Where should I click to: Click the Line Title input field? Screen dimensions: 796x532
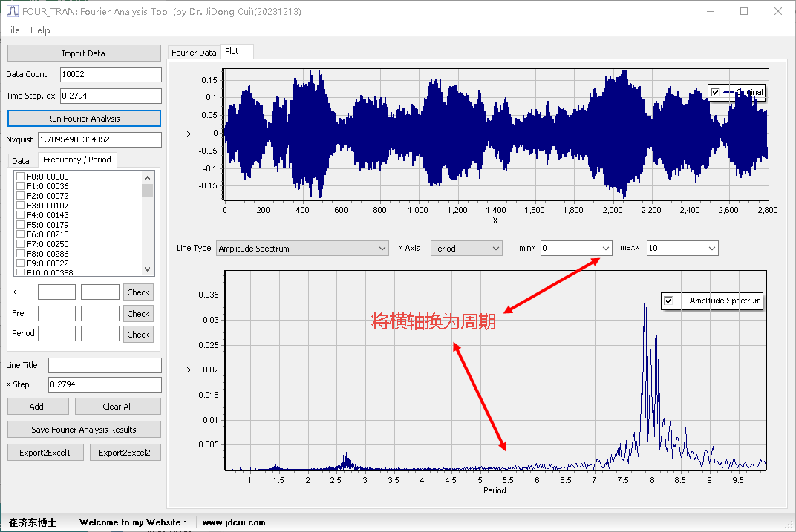pos(105,365)
